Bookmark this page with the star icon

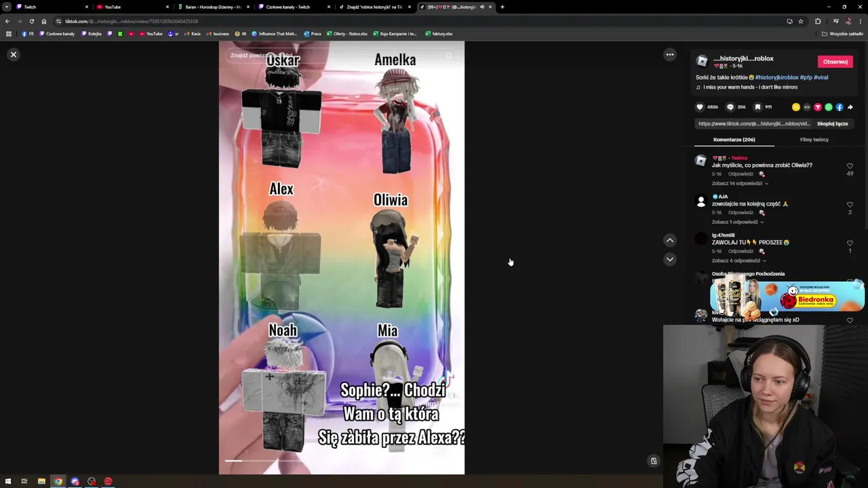click(x=801, y=21)
